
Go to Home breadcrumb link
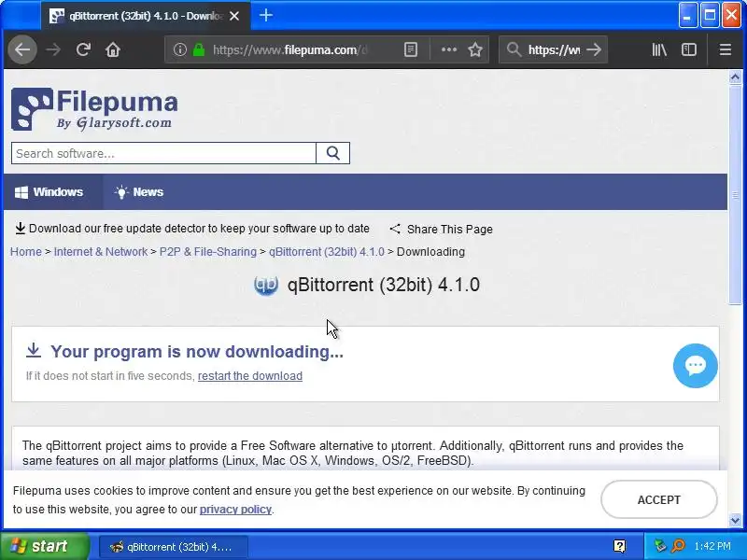tap(26, 251)
